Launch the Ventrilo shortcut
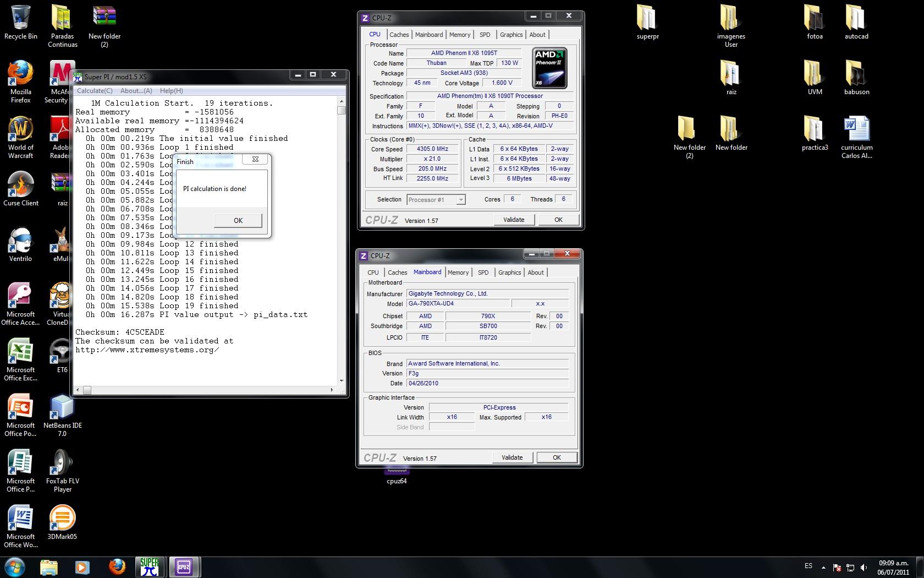The height and width of the screenshot is (578, 924). click(21, 244)
